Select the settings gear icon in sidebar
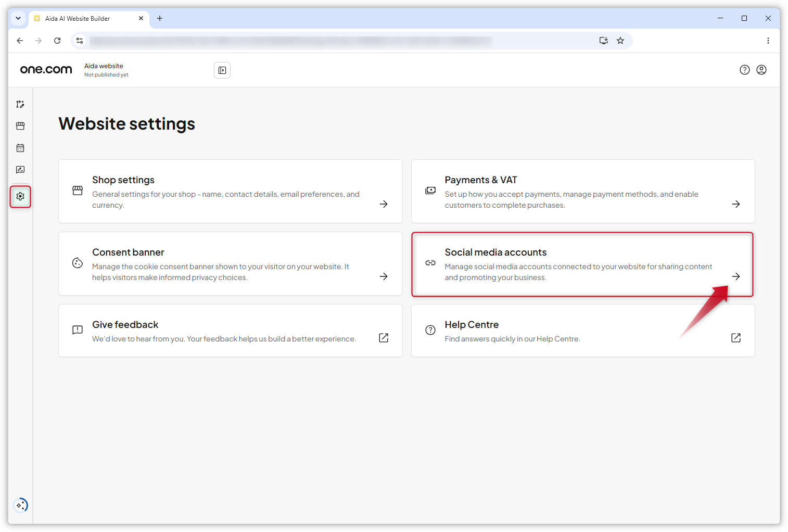 click(20, 196)
